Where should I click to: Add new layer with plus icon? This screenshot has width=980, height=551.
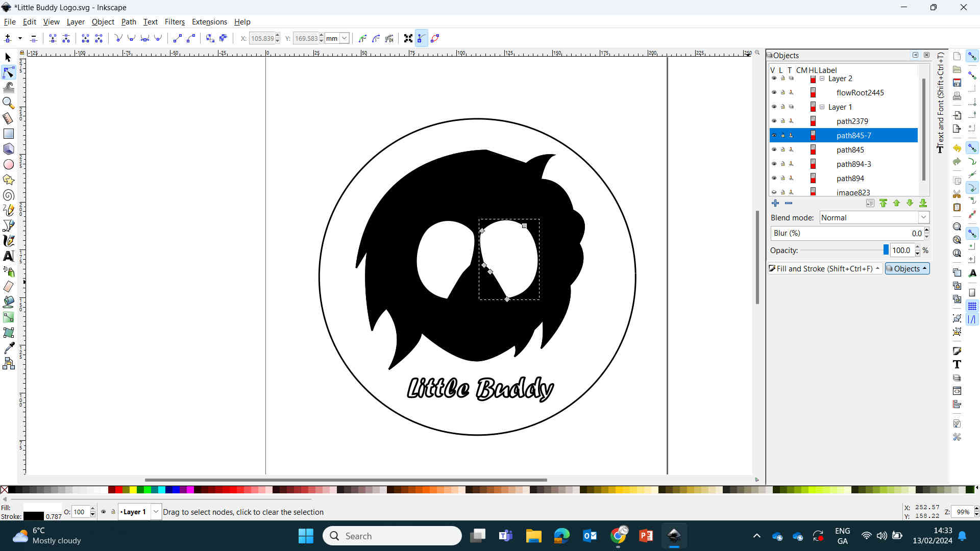(x=775, y=203)
